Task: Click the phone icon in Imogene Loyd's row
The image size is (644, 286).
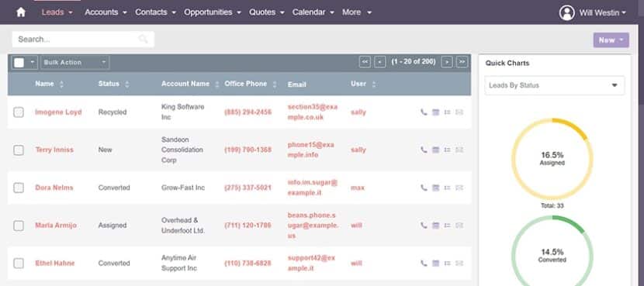Action: tap(424, 112)
